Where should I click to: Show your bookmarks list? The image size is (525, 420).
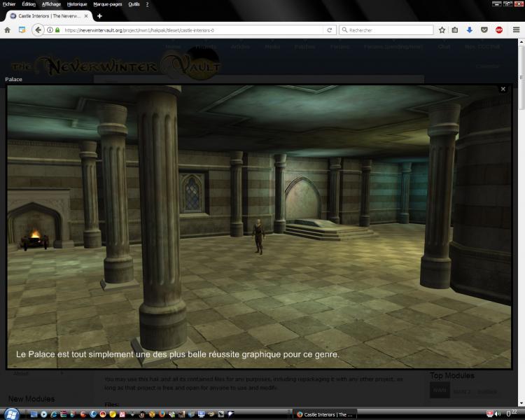pos(455,30)
